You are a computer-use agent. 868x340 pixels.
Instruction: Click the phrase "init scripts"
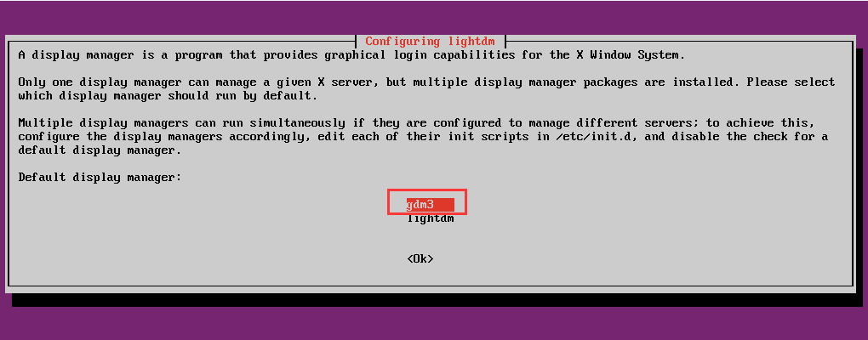tap(488, 136)
